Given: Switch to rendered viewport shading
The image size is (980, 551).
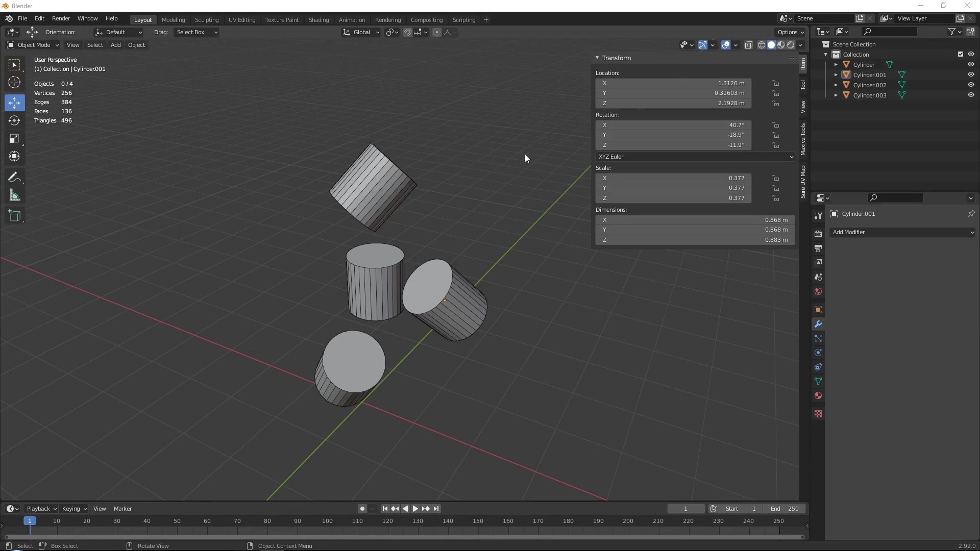Looking at the screenshot, I should click(x=791, y=45).
